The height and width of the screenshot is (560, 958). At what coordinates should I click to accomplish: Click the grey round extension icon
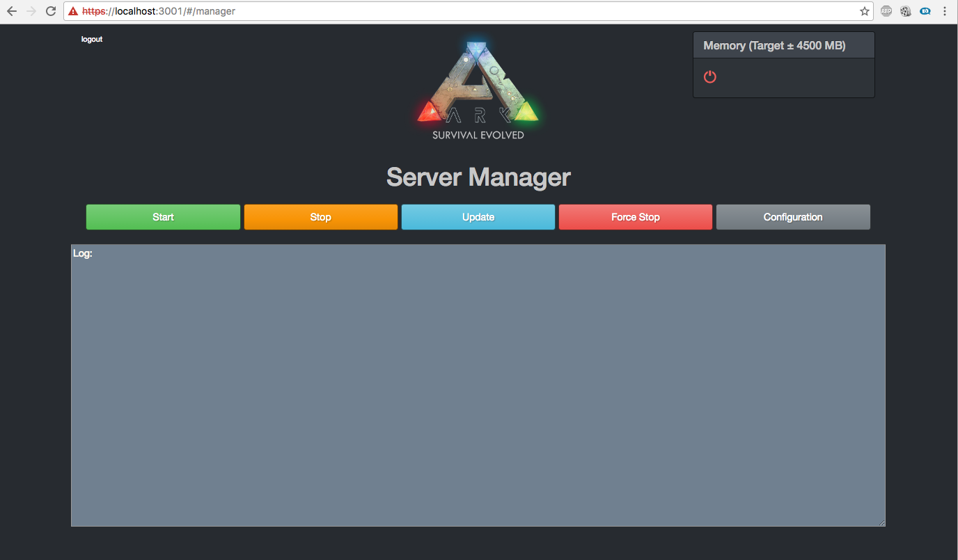[906, 11]
